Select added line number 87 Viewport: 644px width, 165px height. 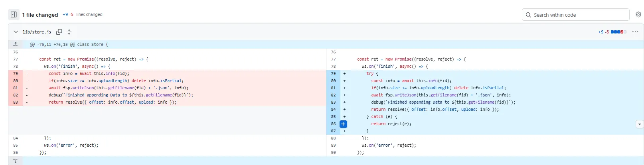[x=333, y=131]
